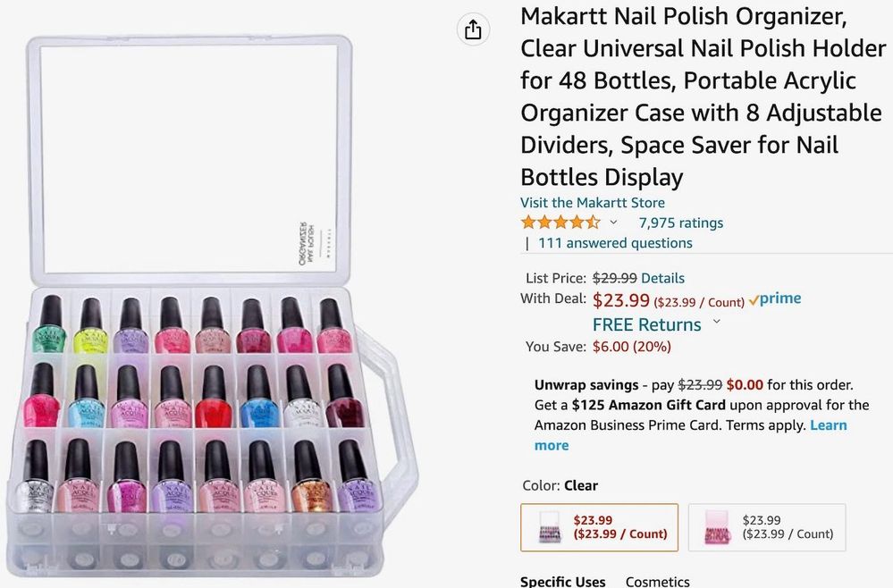Image resolution: width=893 pixels, height=588 pixels.
Task: Click the pink swatch thumbnail image
Action: 717,527
